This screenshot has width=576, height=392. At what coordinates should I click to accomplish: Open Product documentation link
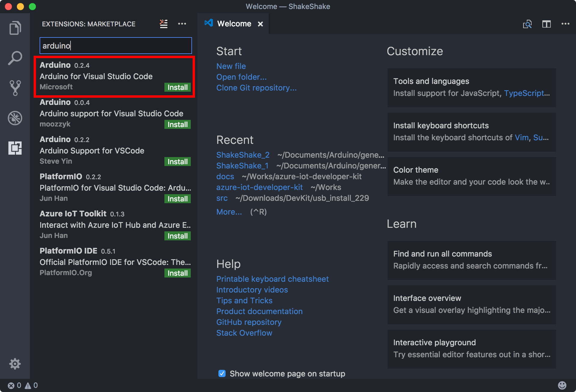point(259,311)
